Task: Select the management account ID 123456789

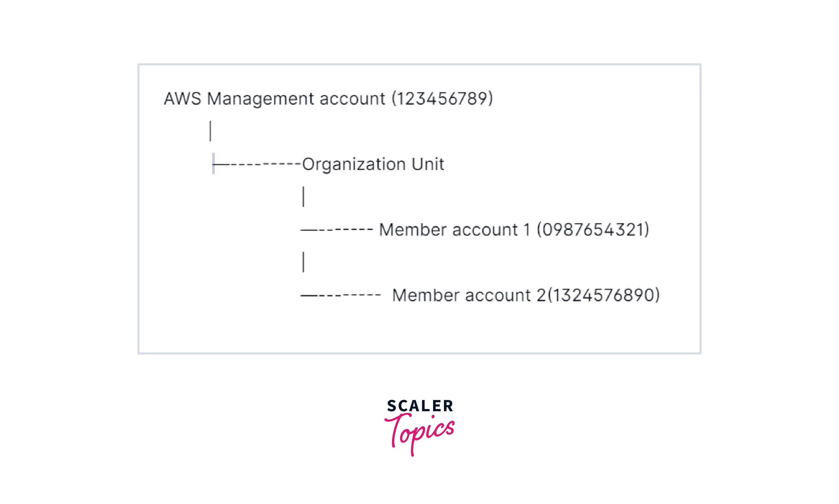Action: [442, 99]
